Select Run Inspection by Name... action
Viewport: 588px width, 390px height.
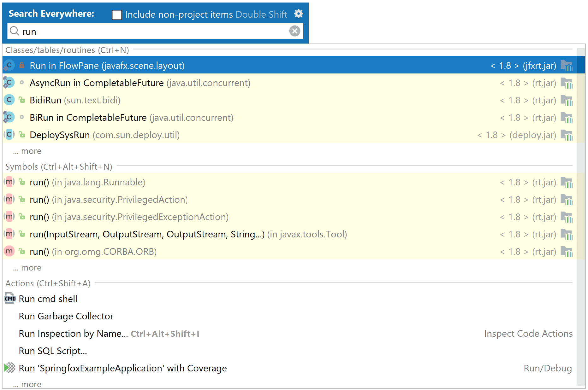point(73,334)
